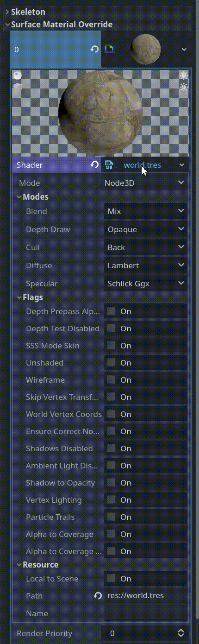
Task: Click the shader file icon next to world.tres
Action: [109, 165]
